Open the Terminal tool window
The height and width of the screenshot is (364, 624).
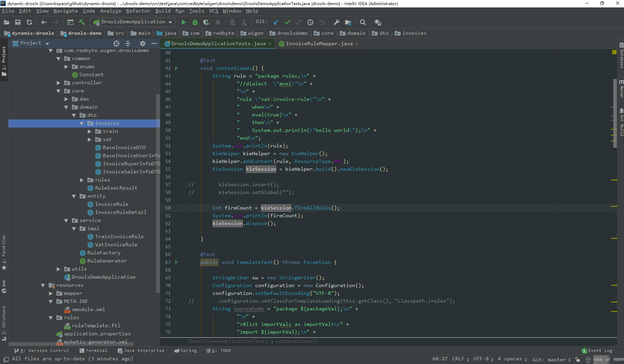(x=93, y=351)
